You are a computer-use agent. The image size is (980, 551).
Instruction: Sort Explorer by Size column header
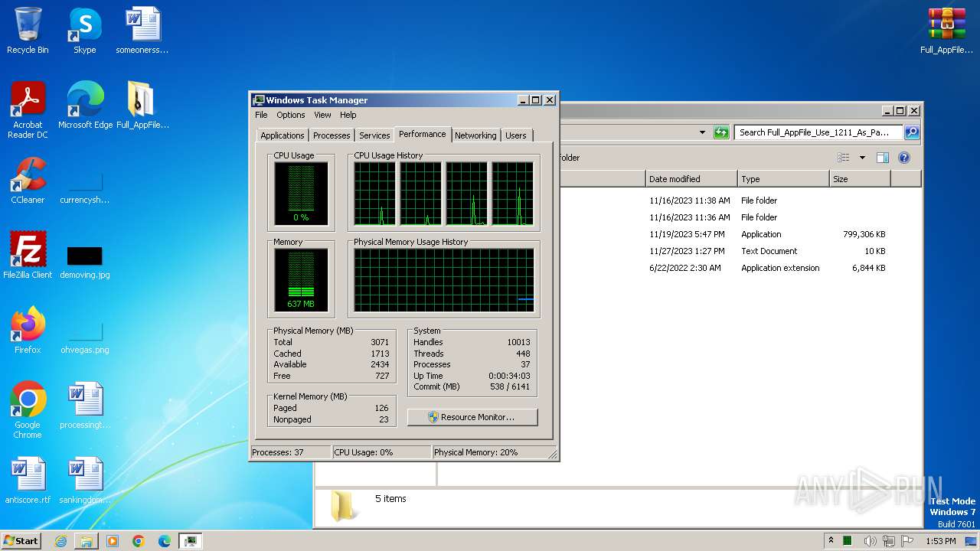click(x=860, y=179)
